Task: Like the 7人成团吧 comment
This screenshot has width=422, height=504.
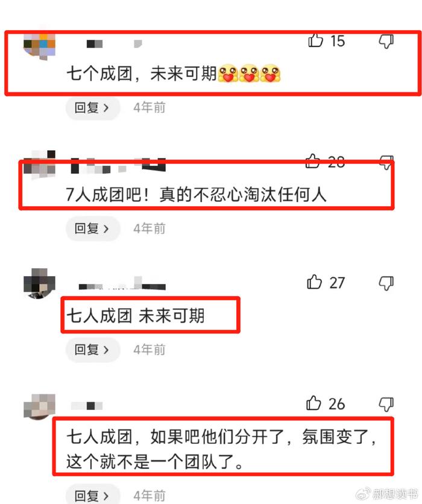Action: click(313, 161)
